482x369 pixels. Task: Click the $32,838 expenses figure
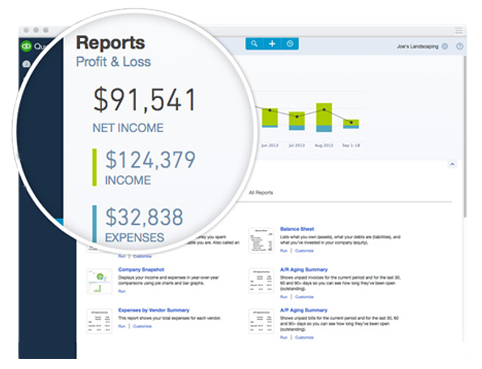144,217
